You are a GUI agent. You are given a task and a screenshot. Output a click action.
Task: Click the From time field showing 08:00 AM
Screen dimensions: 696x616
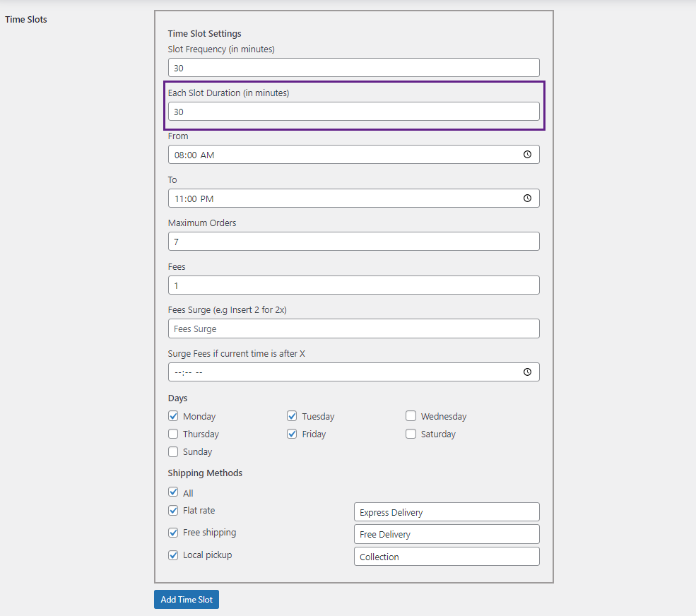[x=354, y=155]
